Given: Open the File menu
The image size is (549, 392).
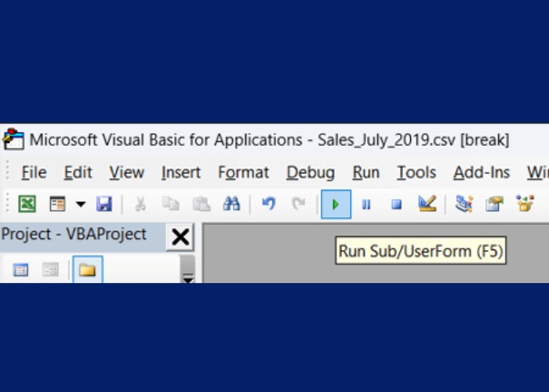Looking at the screenshot, I should tap(34, 172).
